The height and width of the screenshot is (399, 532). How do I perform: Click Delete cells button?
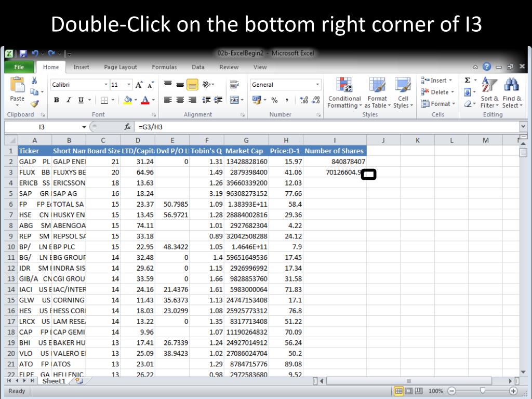click(x=437, y=92)
